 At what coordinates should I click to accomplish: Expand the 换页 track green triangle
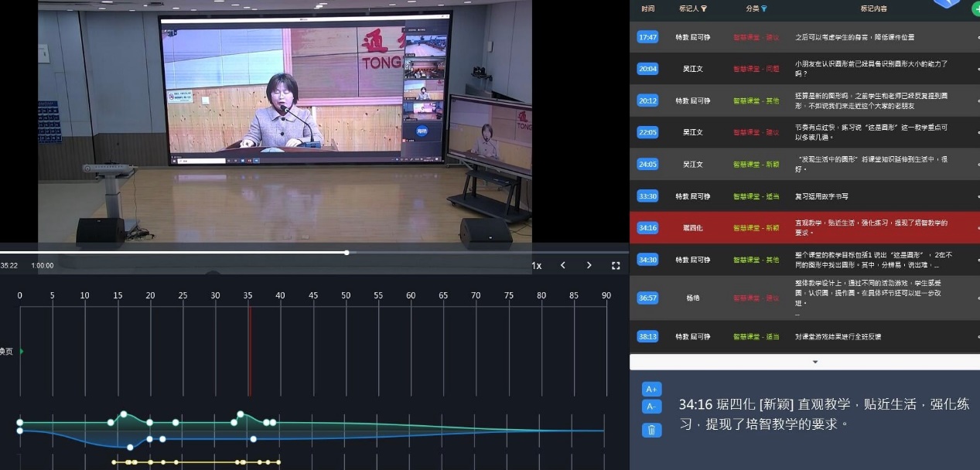point(22,351)
